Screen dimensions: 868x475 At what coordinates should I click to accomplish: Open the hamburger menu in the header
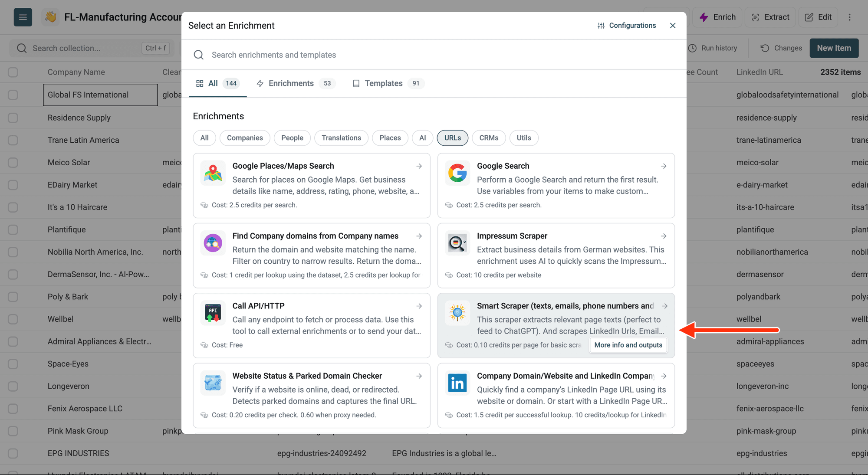point(23,17)
